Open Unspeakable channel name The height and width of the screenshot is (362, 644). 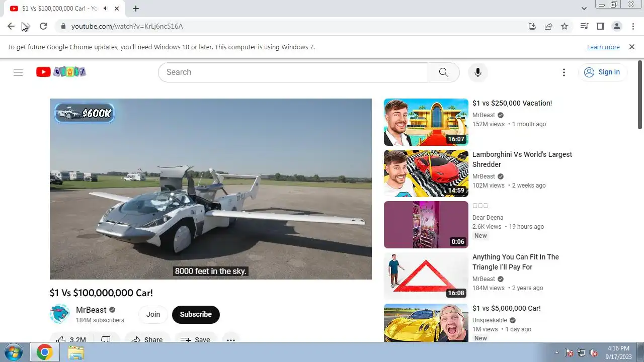click(490, 320)
